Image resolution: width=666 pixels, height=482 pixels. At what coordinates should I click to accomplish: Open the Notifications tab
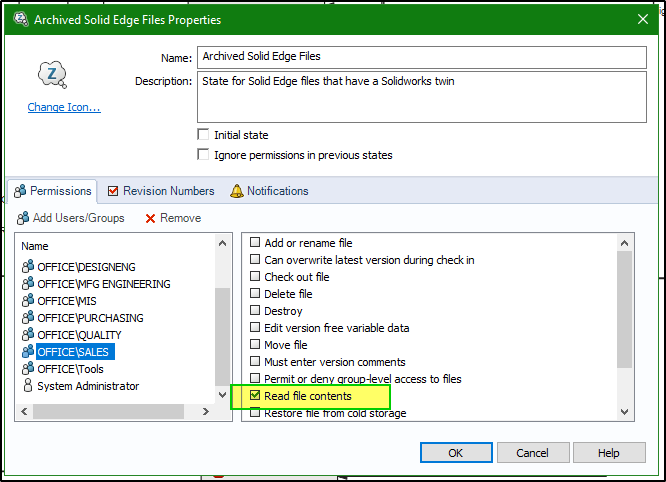tap(269, 191)
